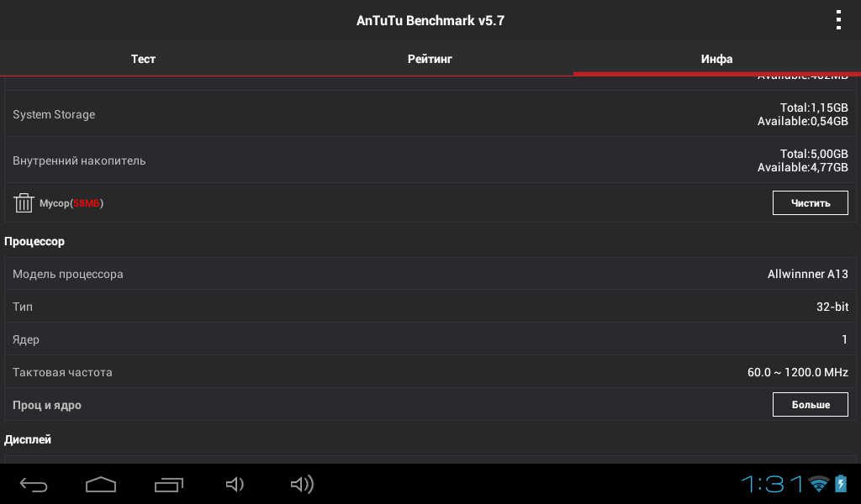Screen dimensions: 861x504
Task: Raise volume with the loud speaker icon
Action: point(302,484)
